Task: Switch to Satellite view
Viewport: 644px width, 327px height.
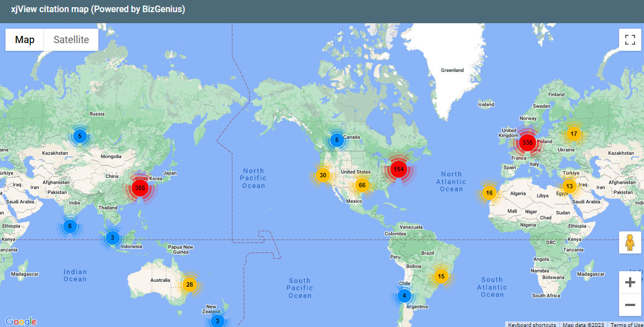Action: coord(70,39)
